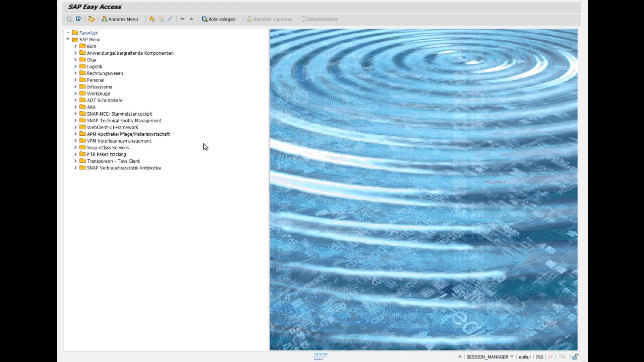Screen dimensions: 644x362
Task: Click epikur status bar field
Action: coord(525,356)
